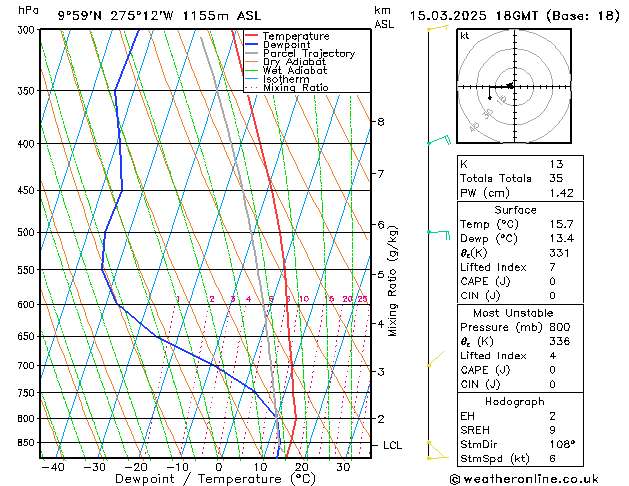Click the Dry Adiabat legend entry
The image size is (629, 486).
[x=296, y=62]
